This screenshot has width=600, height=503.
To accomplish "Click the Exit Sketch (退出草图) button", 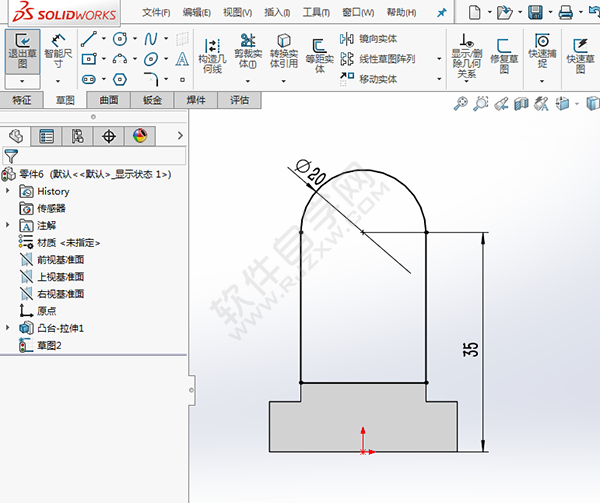I will point(23,51).
